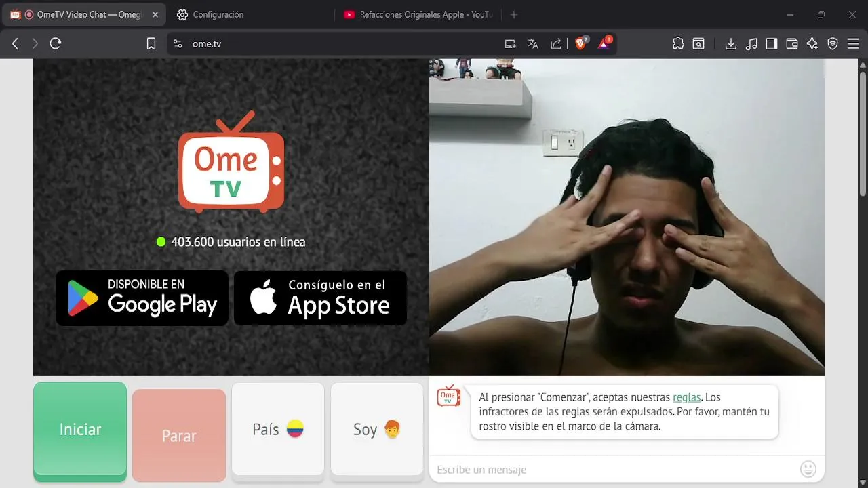The image size is (868, 488).
Task: Get the app on App Store badge
Action: point(320,298)
